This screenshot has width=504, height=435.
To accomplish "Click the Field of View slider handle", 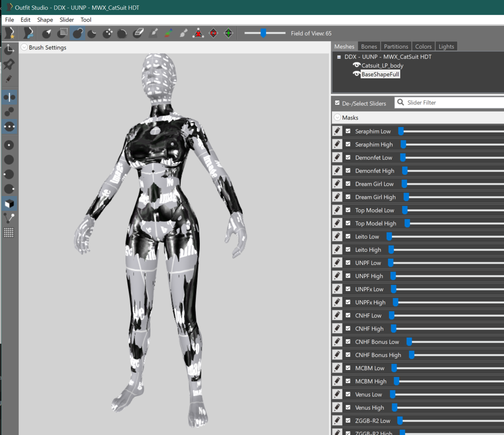I will 263,33.
